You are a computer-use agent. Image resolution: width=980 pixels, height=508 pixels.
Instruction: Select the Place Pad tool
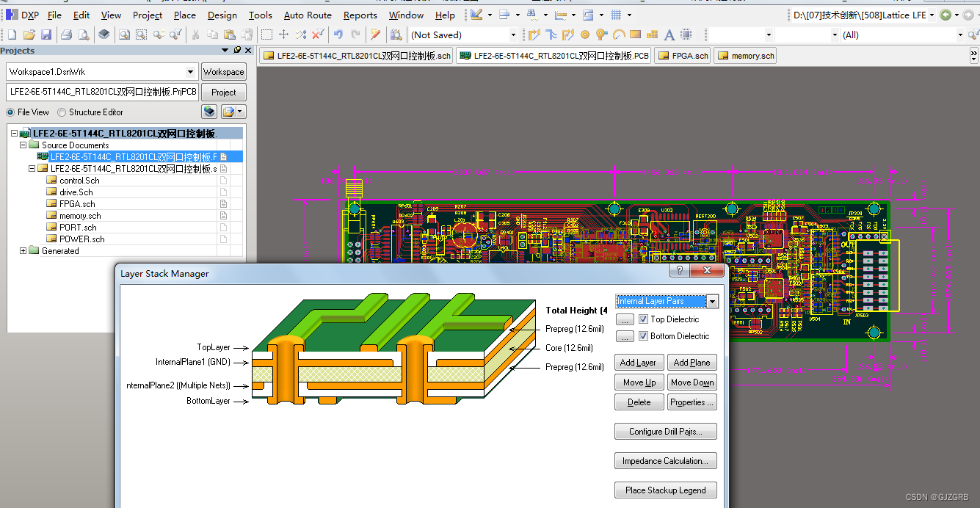click(585, 35)
